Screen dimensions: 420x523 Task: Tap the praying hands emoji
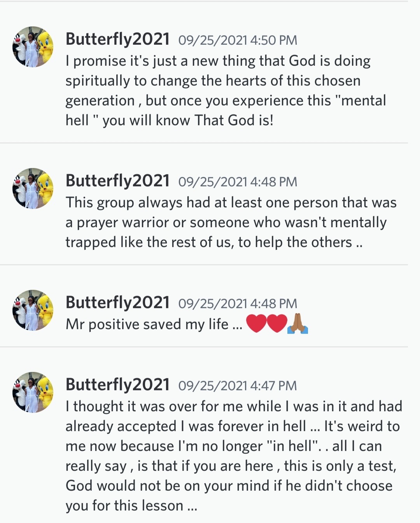[x=297, y=324]
